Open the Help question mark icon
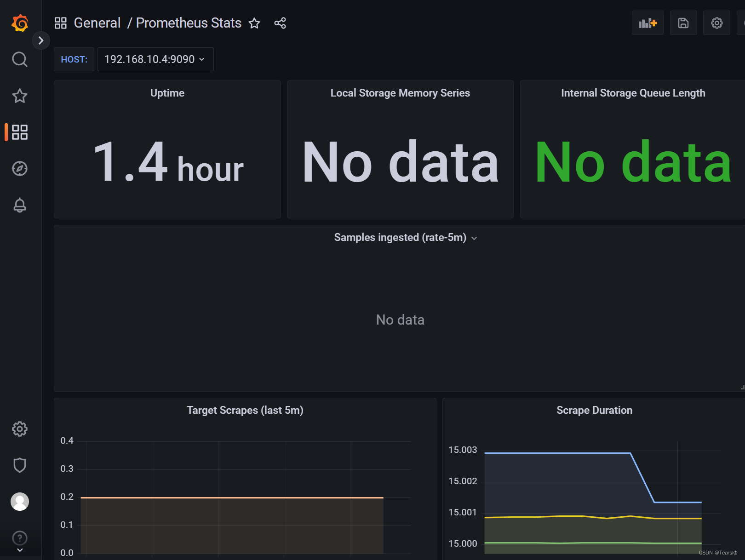This screenshot has height=560, width=745. (x=20, y=538)
